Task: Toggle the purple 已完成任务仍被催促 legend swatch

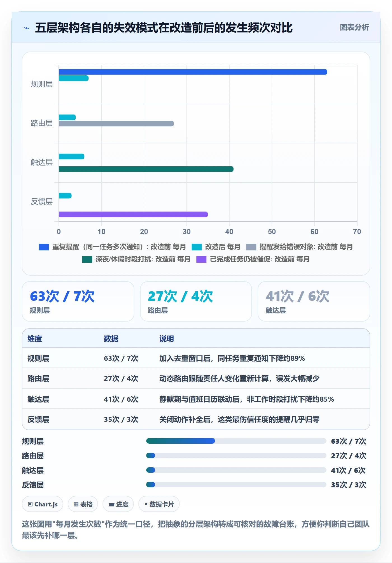Action: 201,259
